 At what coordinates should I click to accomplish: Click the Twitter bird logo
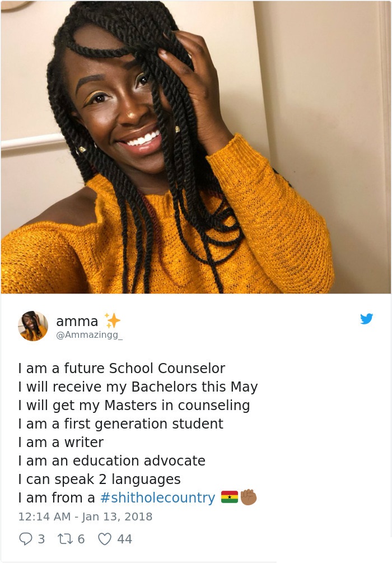click(366, 319)
